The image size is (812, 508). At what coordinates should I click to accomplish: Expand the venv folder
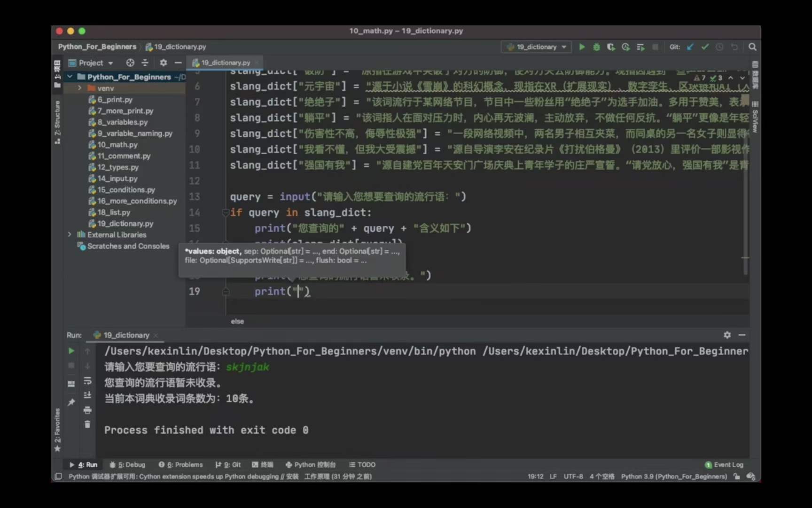point(79,88)
